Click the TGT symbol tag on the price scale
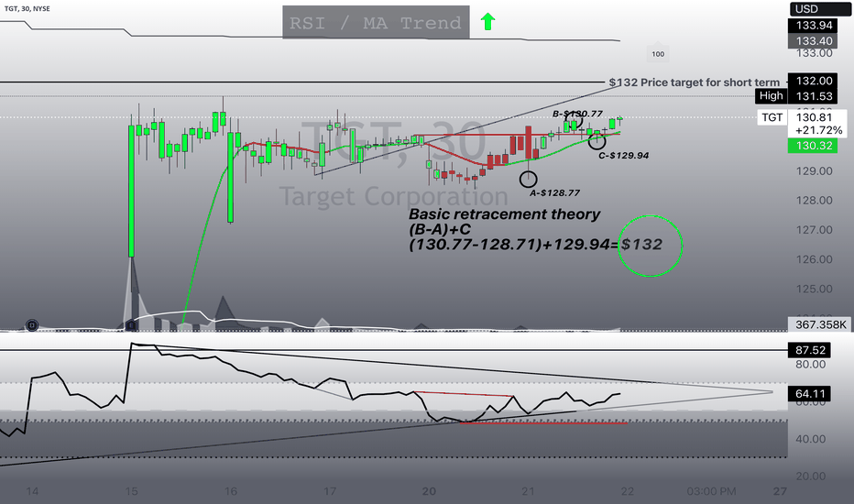Screen dimensions: 854x504 [x=772, y=117]
